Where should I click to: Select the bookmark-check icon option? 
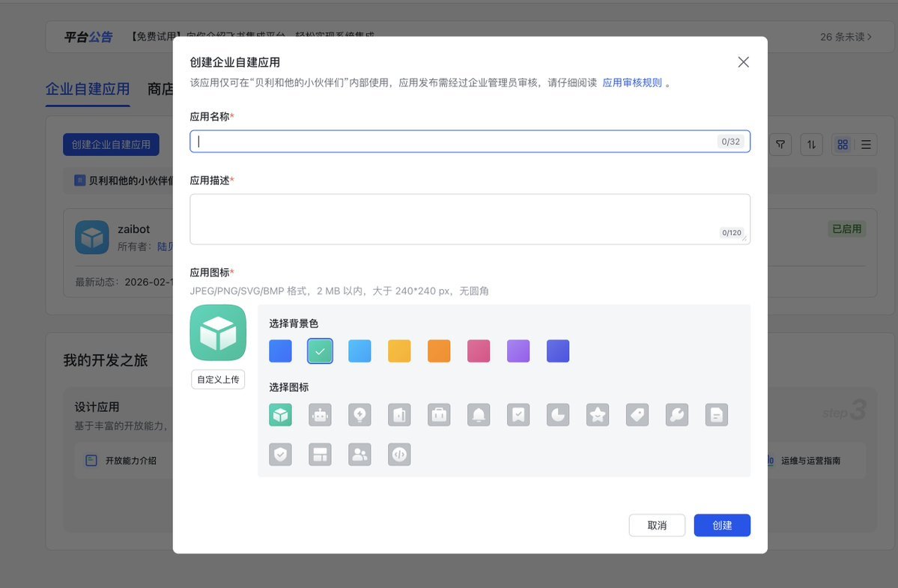pyautogui.click(x=518, y=414)
